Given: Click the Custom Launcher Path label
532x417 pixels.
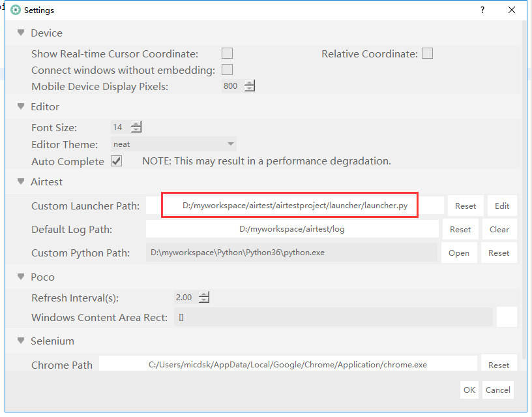Looking at the screenshot, I should [x=85, y=206].
